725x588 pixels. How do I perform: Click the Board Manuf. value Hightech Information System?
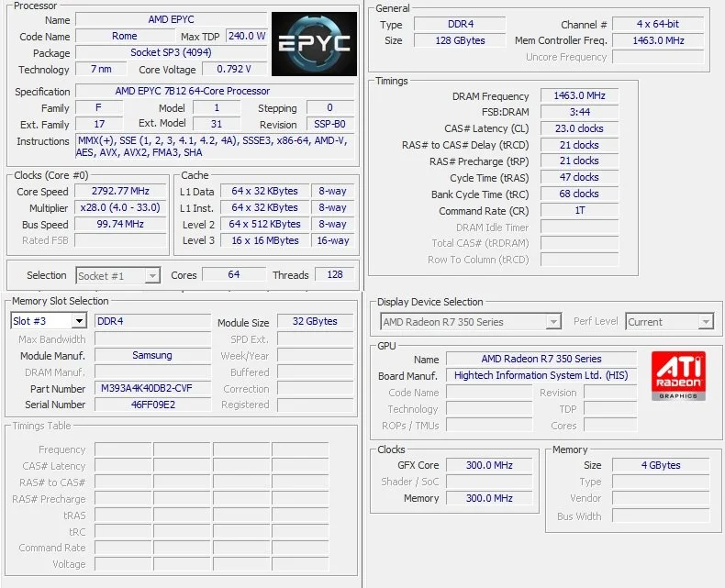541,375
